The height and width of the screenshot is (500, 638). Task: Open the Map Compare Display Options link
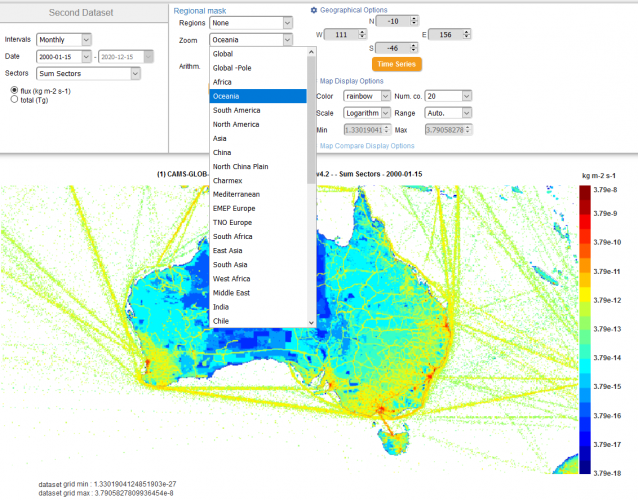pos(367,146)
